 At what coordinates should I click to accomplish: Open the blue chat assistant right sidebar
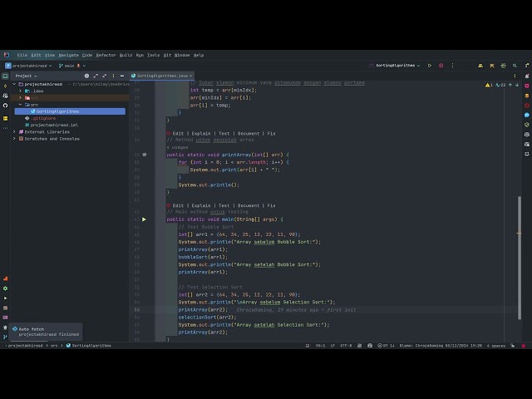point(527,115)
